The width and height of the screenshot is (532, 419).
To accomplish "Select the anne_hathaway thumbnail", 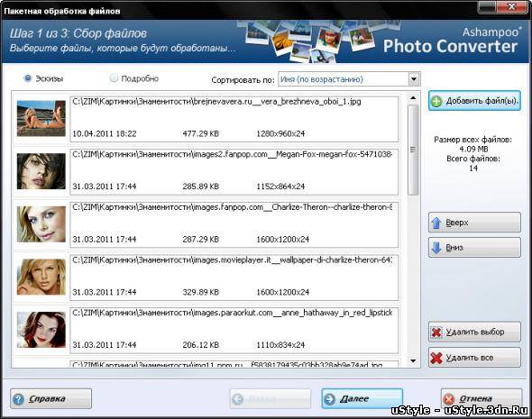I will pos(41,330).
